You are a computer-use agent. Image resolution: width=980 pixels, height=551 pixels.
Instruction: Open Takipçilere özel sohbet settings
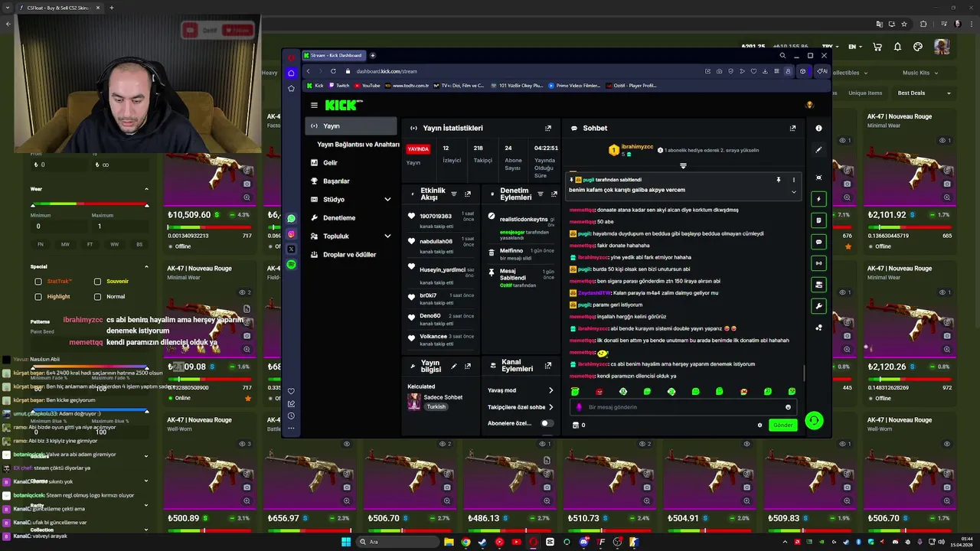[x=550, y=407]
